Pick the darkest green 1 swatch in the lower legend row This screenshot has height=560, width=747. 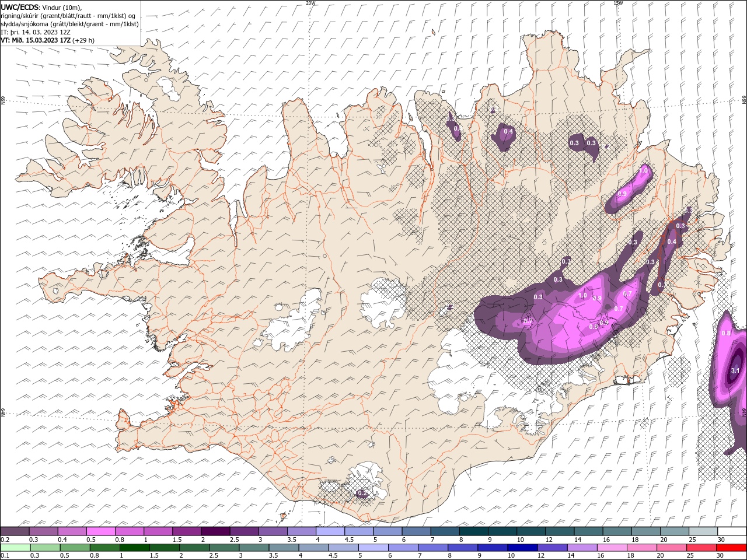[134, 548]
